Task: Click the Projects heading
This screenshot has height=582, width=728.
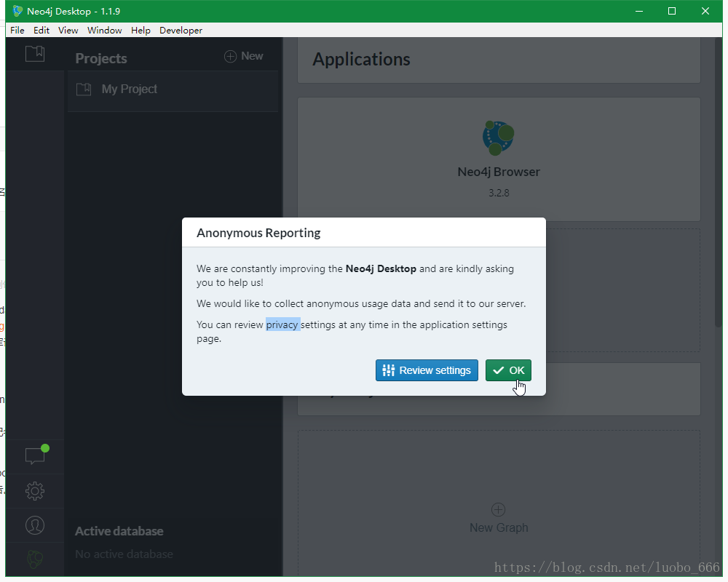Action: point(101,58)
